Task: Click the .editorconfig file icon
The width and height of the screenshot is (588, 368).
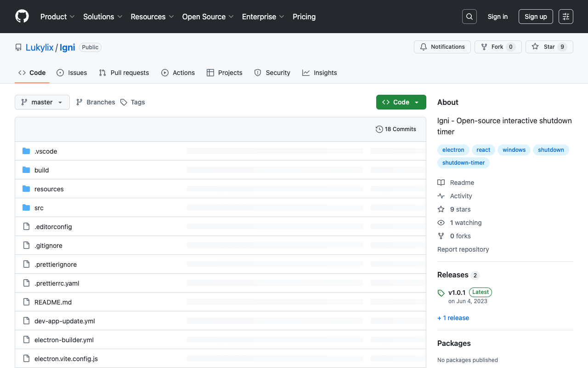Action: coord(26,227)
